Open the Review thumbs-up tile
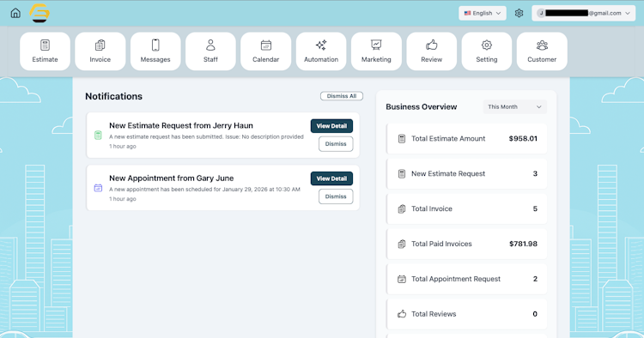The width and height of the screenshot is (644, 338). coord(432,51)
